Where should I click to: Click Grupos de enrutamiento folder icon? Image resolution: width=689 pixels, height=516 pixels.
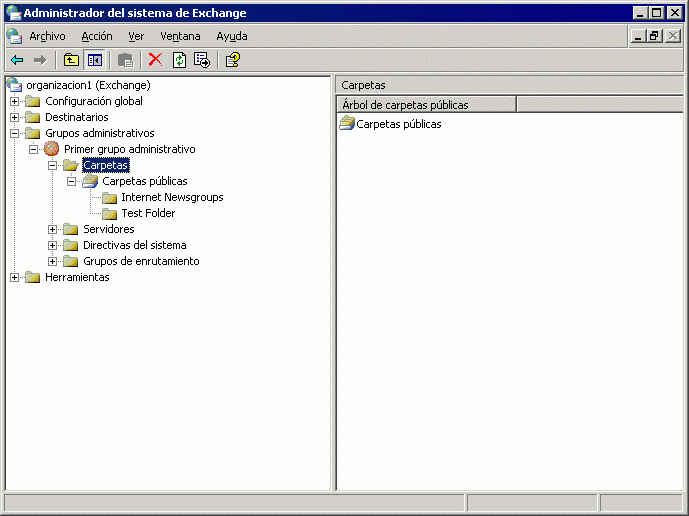click(71, 262)
